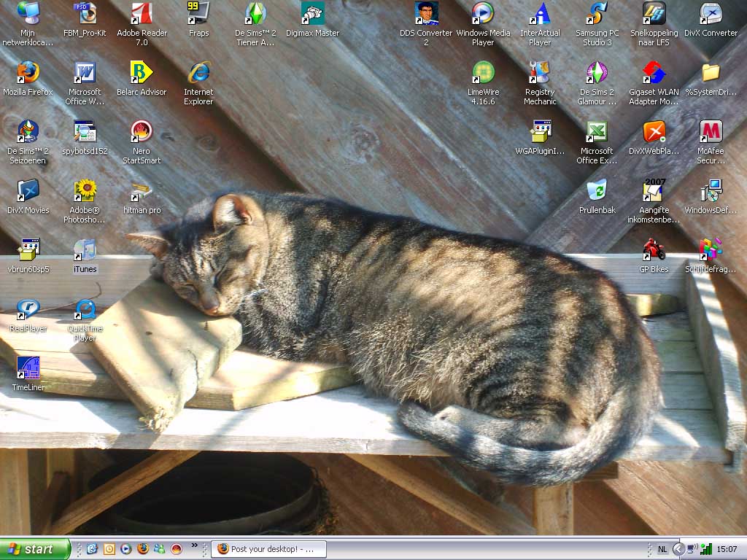Open the NL language bar selector
Screen dimensions: 747x560
point(662,549)
